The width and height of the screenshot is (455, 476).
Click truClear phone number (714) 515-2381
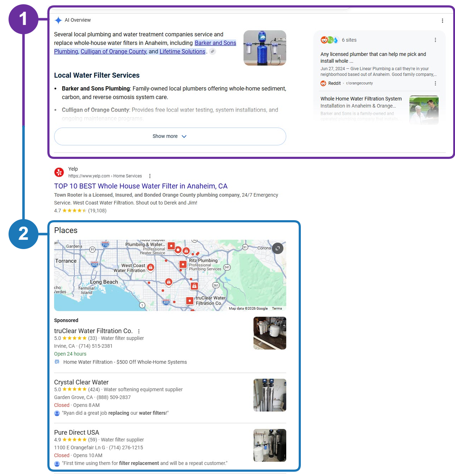tap(95, 346)
